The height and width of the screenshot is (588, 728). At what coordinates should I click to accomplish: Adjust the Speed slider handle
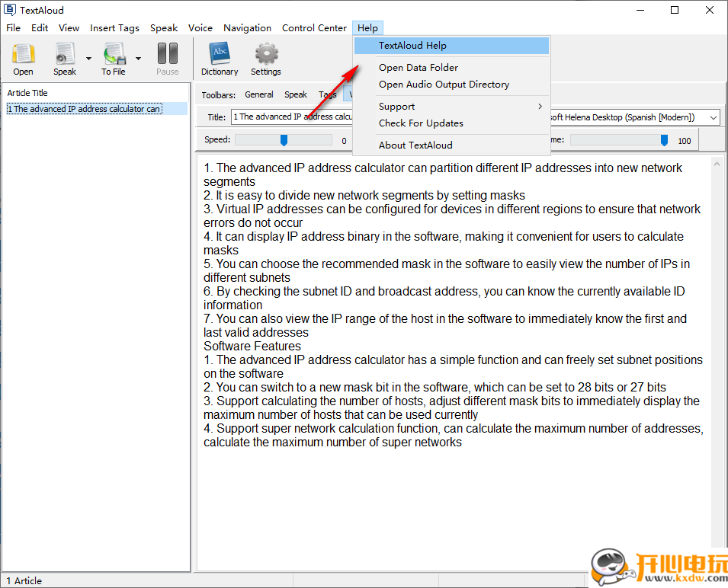pyautogui.click(x=284, y=140)
